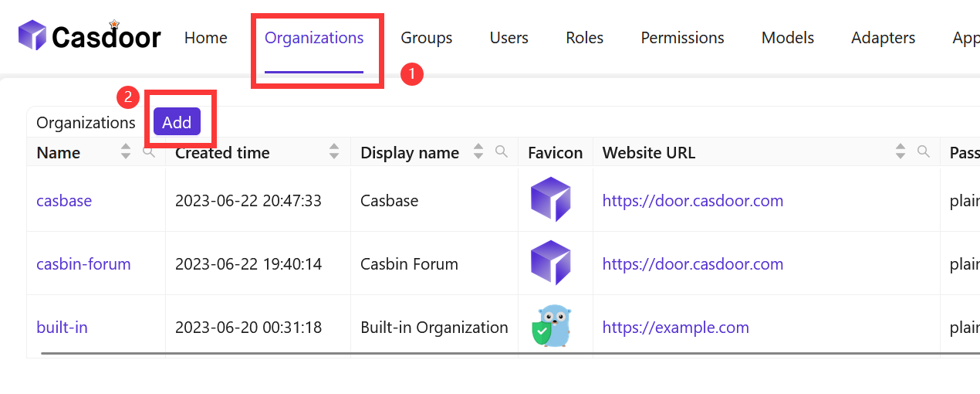This screenshot has height=394, width=980.
Task: Switch to the Groups page
Action: pyautogui.click(x=426, y=38)
